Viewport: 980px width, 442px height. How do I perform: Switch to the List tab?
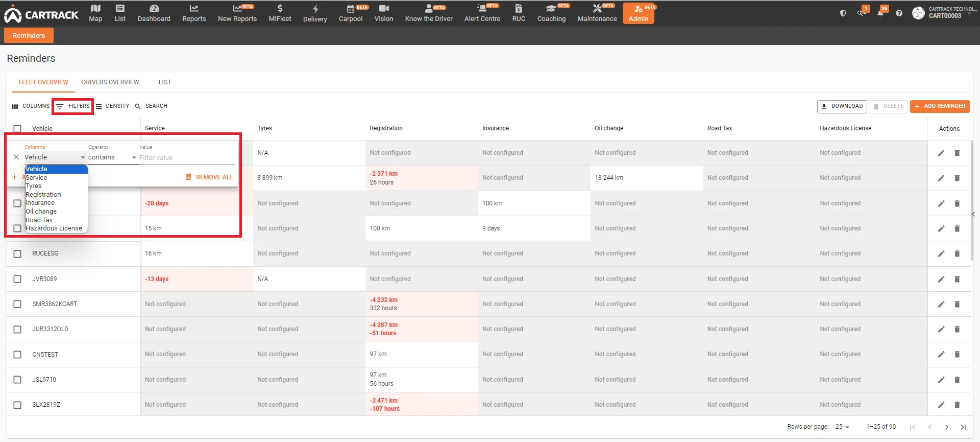point(165,82)
